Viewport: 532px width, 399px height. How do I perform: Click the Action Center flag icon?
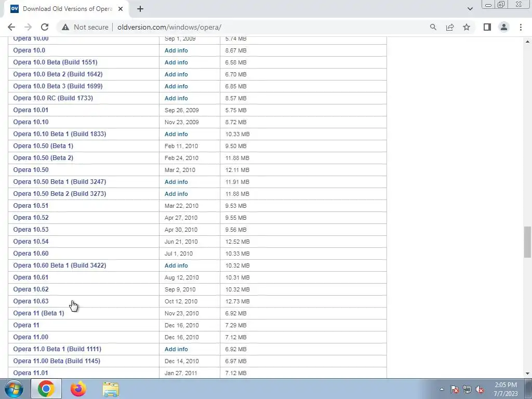tap(454, 390)
